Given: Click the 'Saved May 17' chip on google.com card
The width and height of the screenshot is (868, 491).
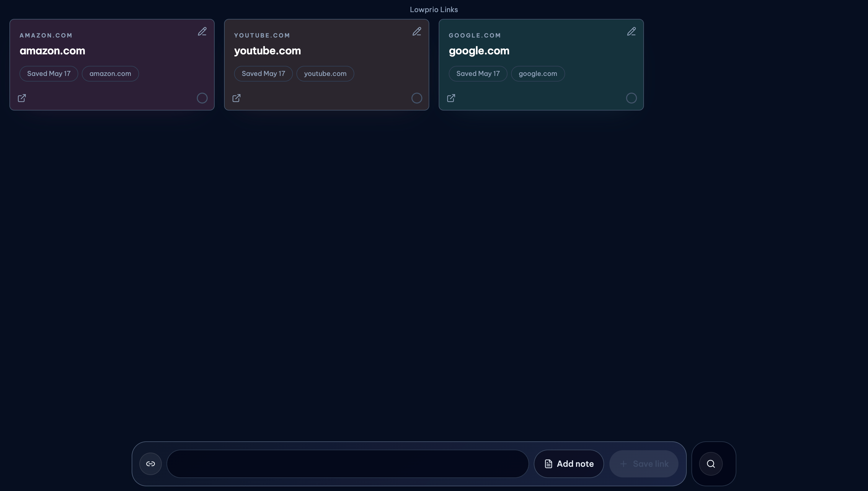Looking at the screenshot, I should [x=478, y=74].
